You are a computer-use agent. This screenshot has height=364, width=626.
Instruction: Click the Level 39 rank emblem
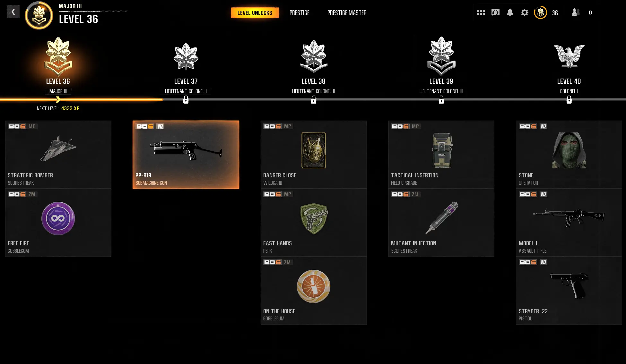tap(441, 56)
